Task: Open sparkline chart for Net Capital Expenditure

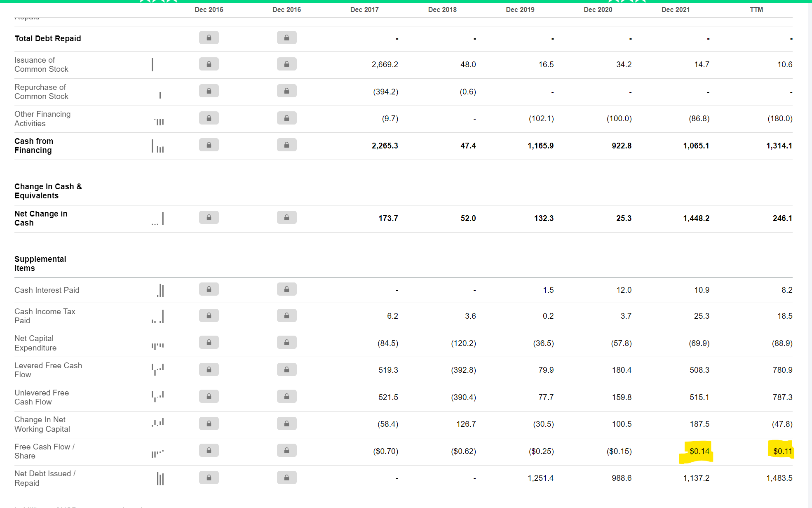Action: [x=158, y=346]
